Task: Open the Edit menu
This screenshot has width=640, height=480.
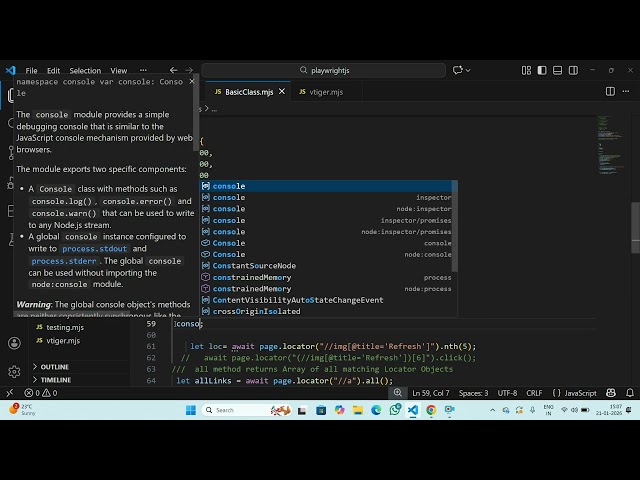Action: click(53, 71)
